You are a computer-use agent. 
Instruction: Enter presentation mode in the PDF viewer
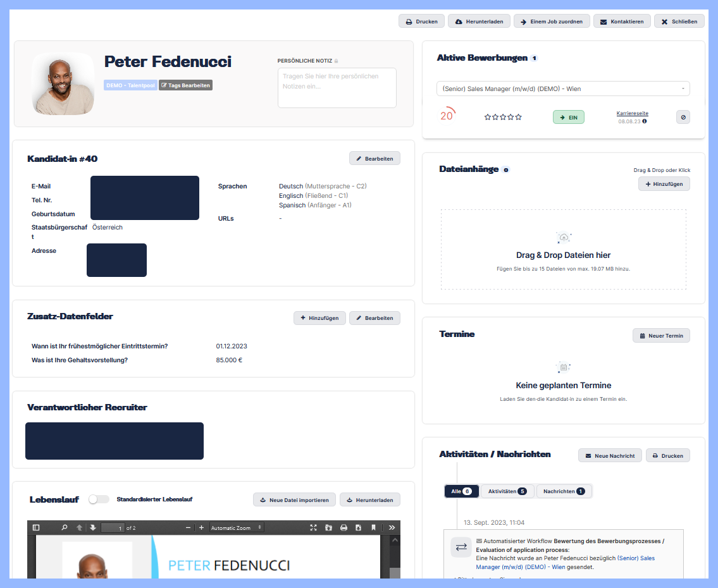[312, 527]
